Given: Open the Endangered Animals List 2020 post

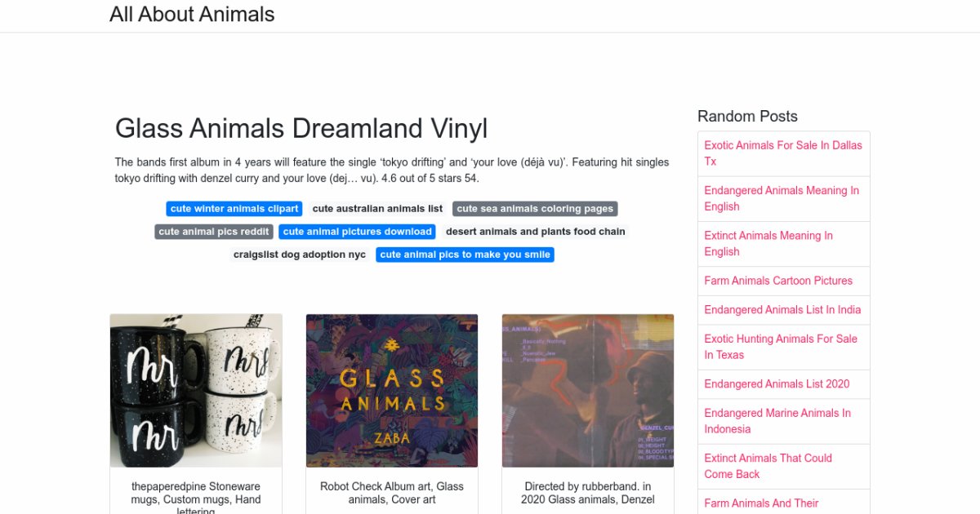Looking at the screenshot, I should pos(777,384).
